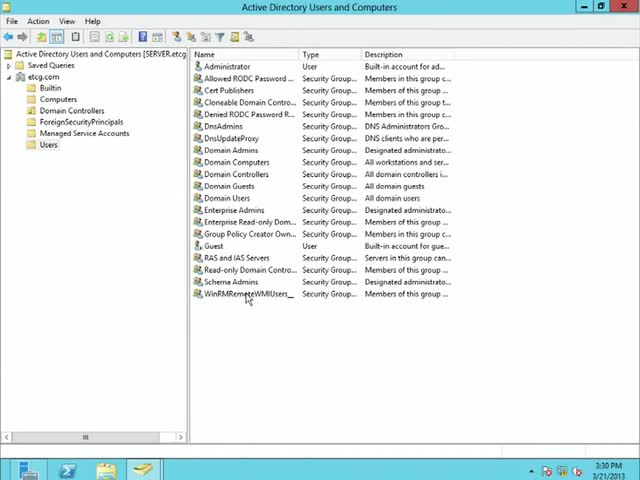Image resolution: width=640 pixels, height=480 pixels.
Task: Show hidden tray icons arrow
Action: tap(531, 471)
